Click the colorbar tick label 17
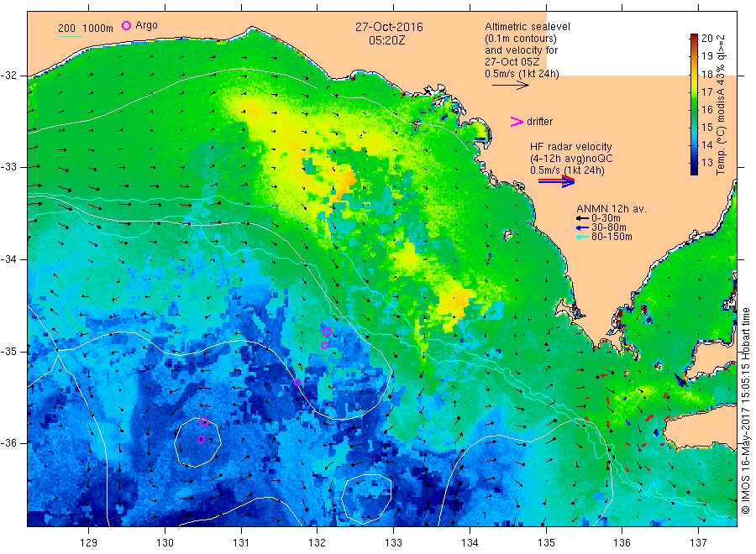The height and width of the screenshot is (554, 756). click(706, 92)
